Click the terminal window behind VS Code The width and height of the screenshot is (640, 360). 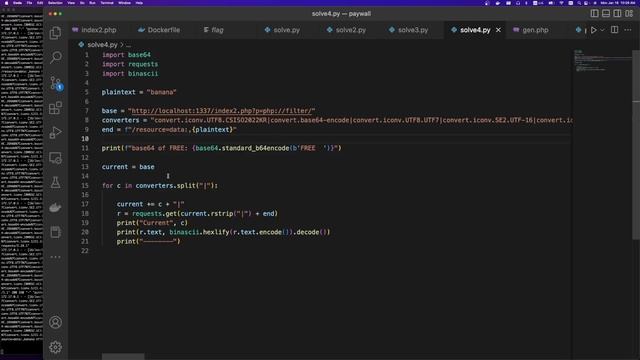pyautogui.click(x=21, y=184)
